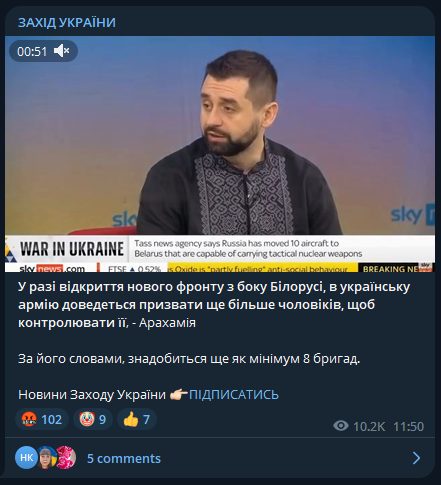The height and width of the screenshot is (485, 441).
Task: Select the headline paragraph about Білорусі
Action: click(x=214, y=305)
